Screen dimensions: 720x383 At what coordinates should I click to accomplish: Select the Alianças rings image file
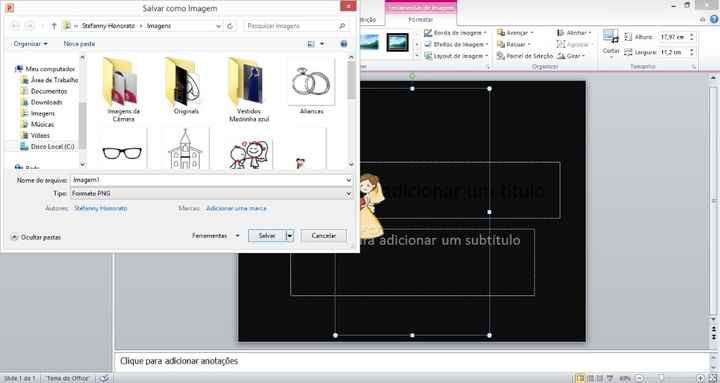(x=311, y=86)
